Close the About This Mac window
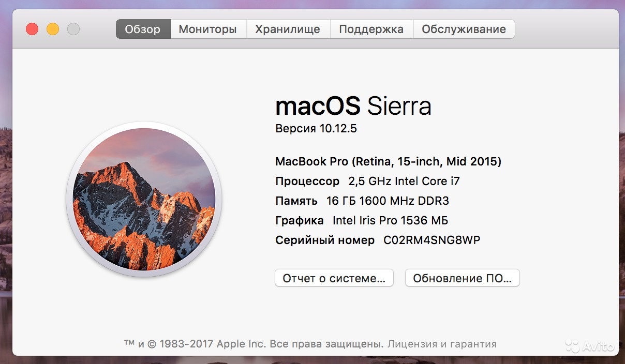 32,29
